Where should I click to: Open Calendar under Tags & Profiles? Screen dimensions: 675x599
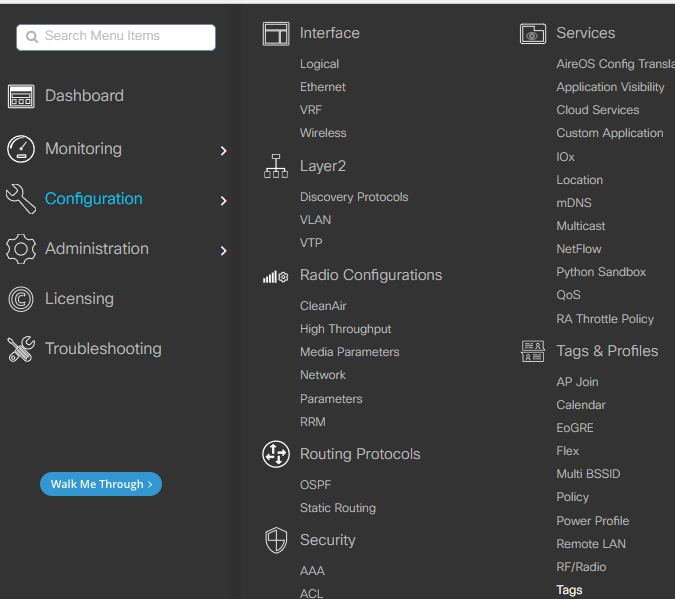581,405
